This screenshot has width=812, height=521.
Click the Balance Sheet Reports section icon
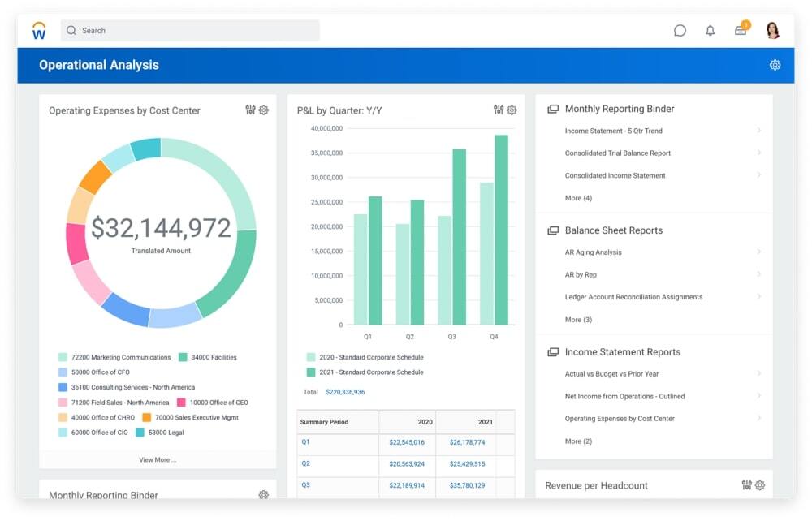click(x=553, y=230)
